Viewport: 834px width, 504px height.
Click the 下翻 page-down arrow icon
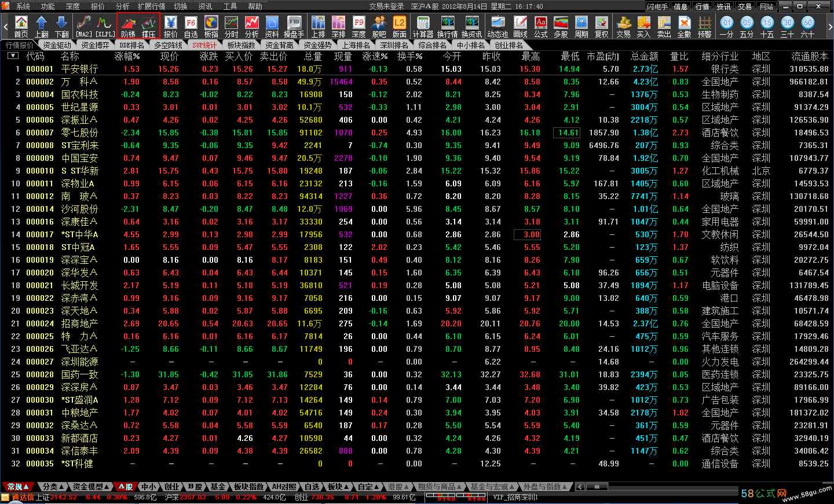tap(62, 27)
